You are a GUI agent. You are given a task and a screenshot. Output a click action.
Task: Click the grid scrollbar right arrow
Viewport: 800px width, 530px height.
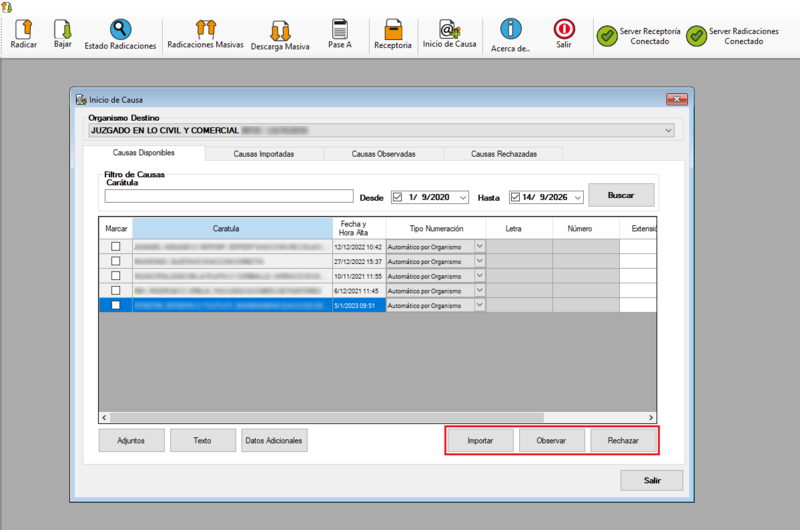tap(651, 417)
